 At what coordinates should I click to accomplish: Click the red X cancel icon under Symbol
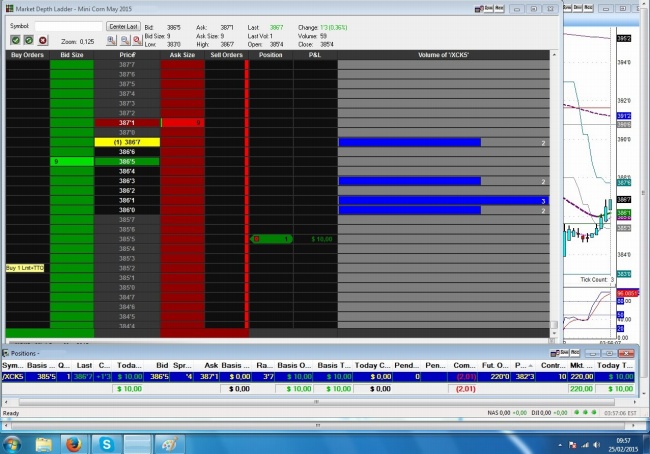43,40
